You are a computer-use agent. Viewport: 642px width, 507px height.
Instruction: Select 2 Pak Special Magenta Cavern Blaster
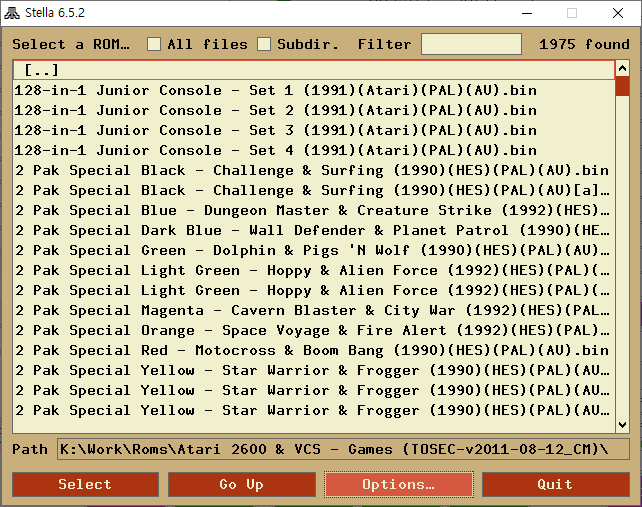pos(314,310)
